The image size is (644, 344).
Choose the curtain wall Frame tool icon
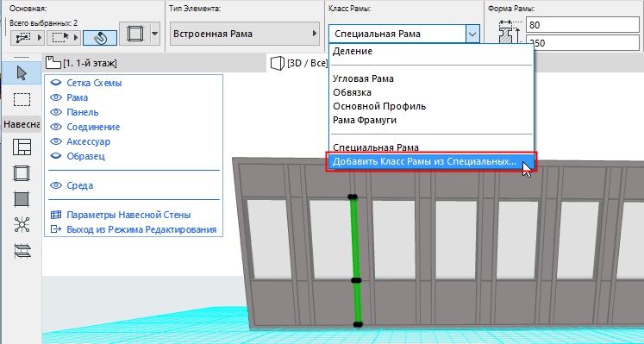(22, 173)
